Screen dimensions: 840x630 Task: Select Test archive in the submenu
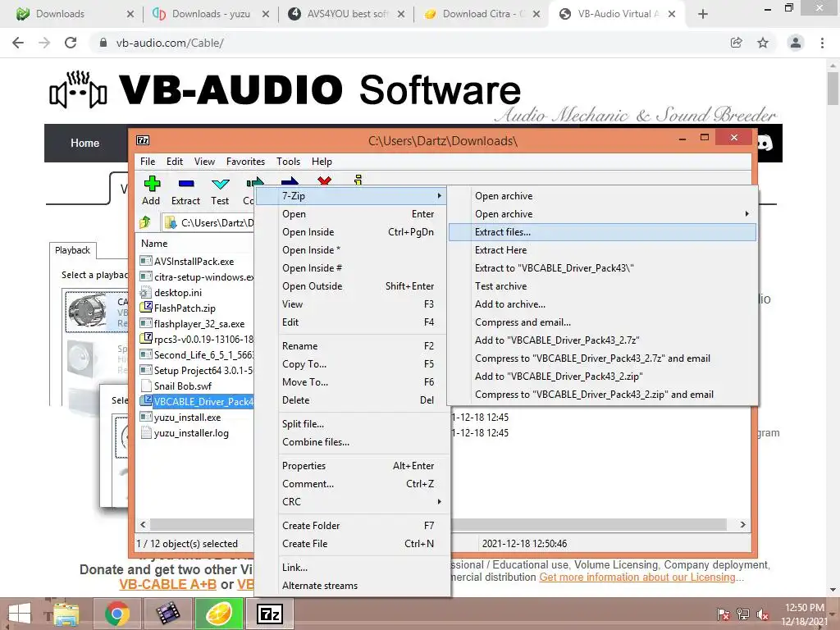point(602,286)
